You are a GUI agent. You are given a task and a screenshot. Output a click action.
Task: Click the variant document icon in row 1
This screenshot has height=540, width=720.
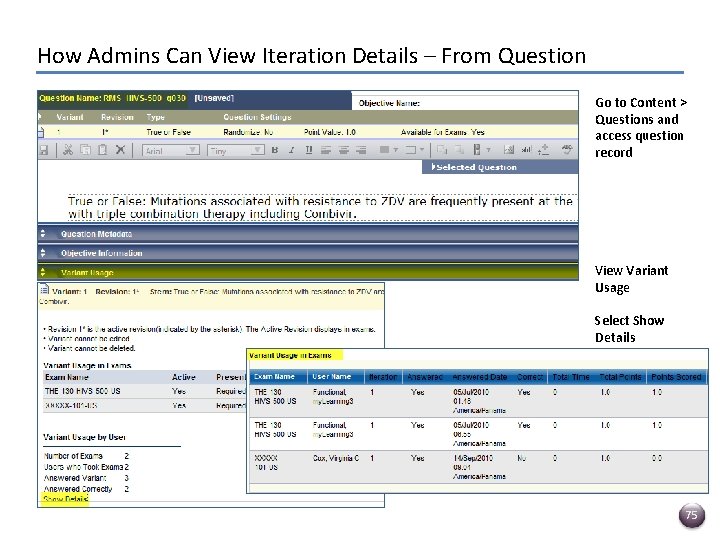tap(41, 132)
